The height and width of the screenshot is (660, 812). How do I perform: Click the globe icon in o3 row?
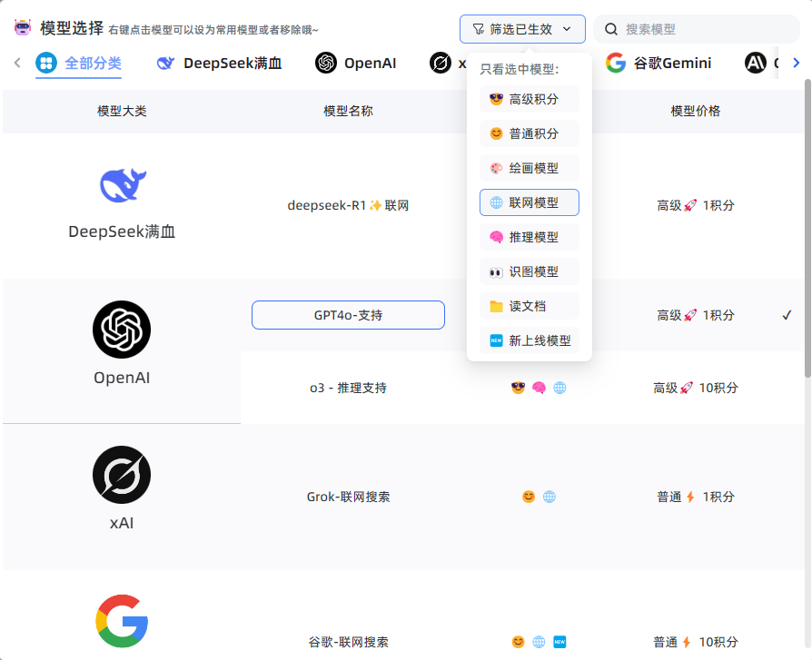tap(559, 388)
